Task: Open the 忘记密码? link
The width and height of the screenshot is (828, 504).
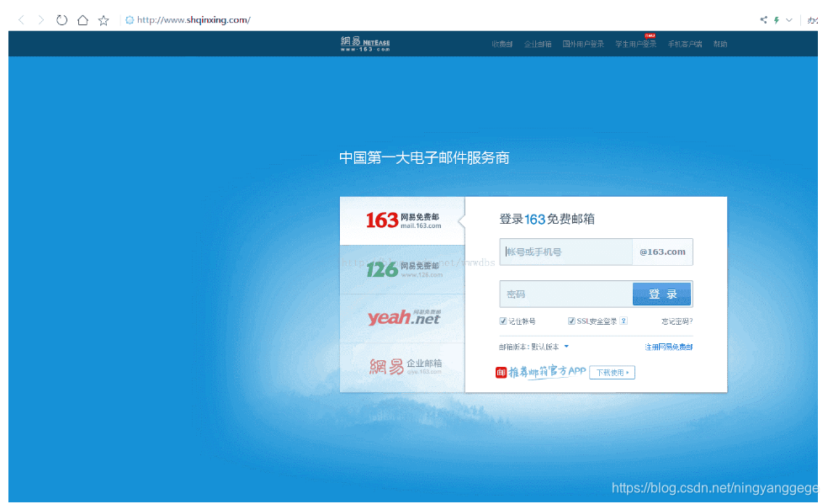Action: point(677,321)
